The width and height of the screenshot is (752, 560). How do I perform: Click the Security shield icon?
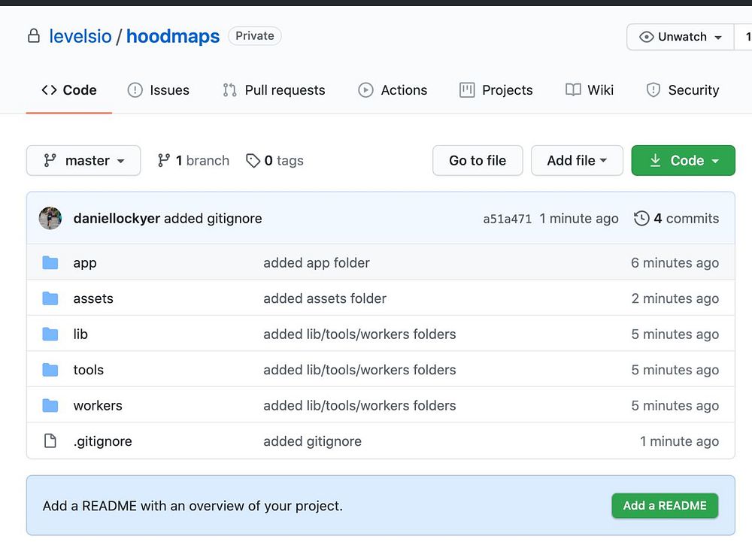click(x=653, y=90)
